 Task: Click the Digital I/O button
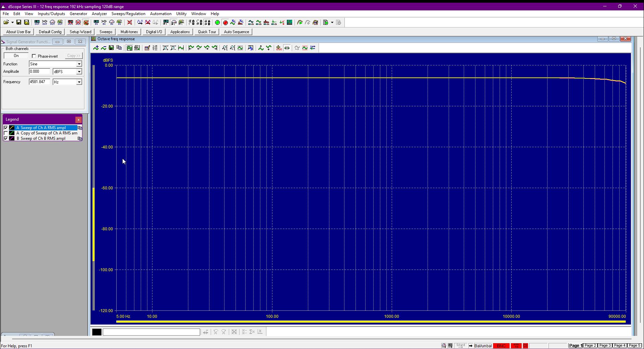point(154,32)
